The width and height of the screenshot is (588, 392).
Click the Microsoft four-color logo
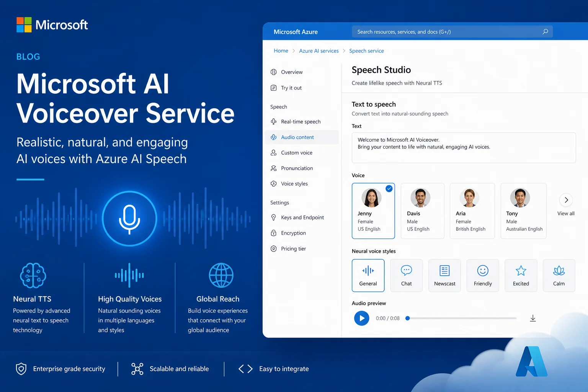tap(24, 24)
